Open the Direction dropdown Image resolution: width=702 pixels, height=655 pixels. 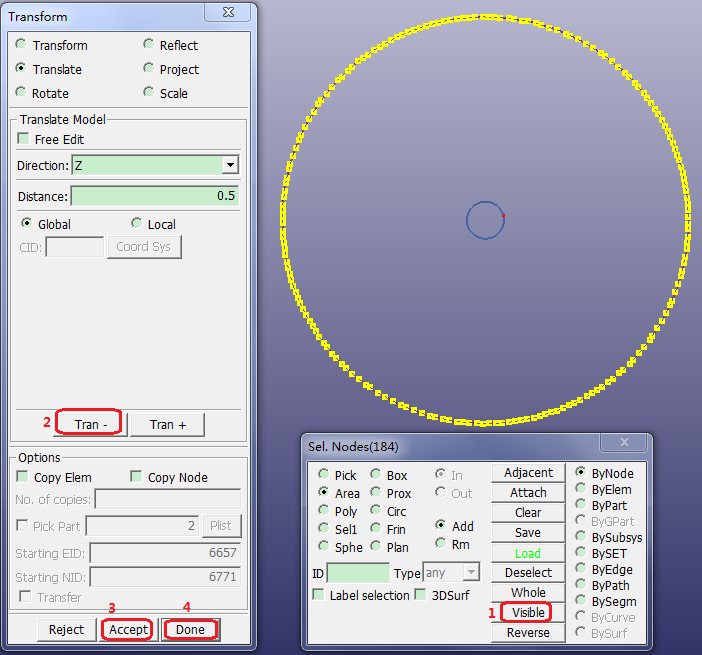pyautogui.click(x=230, y=165)
